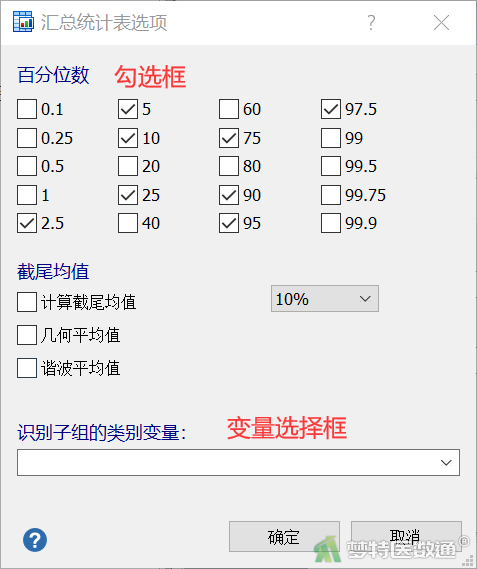Click the blue help question mark icon

click(x=35, y=540)
